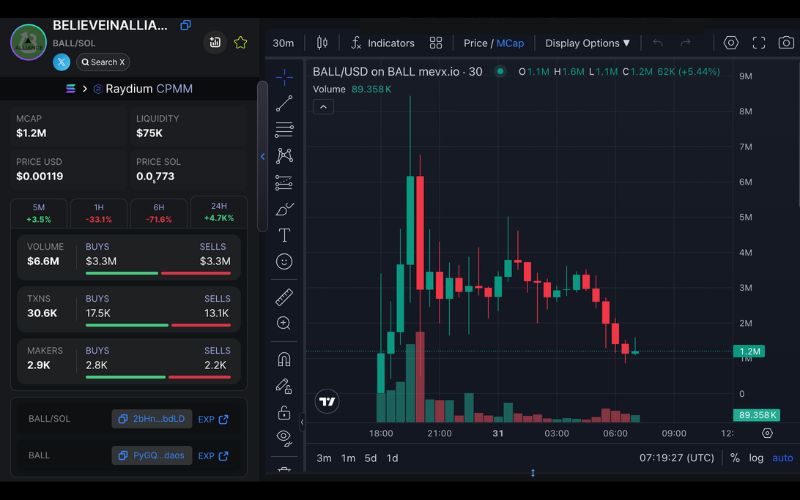This screenshot has width=800, height=500.
Task: Toggle auto scale mode
Action: pos(783,458)
